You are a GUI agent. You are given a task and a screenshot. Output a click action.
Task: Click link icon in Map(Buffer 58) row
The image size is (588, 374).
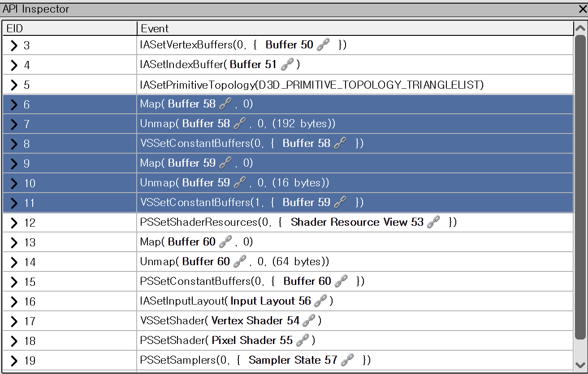click(x=225, y=104)
